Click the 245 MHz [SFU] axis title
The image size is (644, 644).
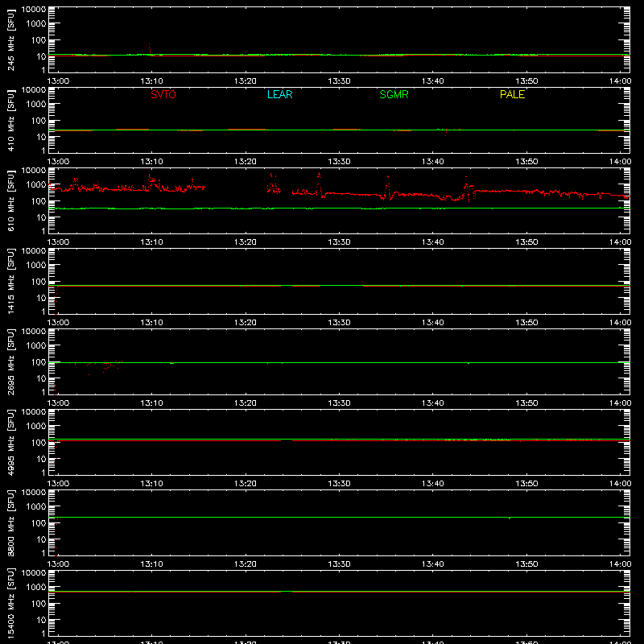point(10,39)
